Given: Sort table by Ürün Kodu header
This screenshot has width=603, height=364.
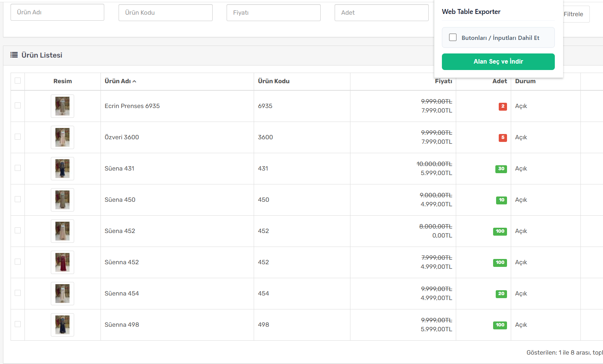Looking at the screenshot, I should click(274, 81).
